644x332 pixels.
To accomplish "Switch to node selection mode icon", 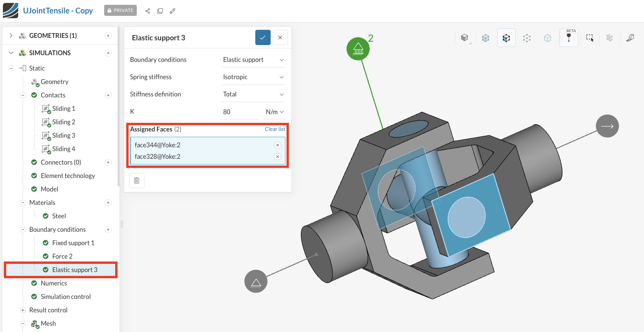I will (x=527, y=37).
